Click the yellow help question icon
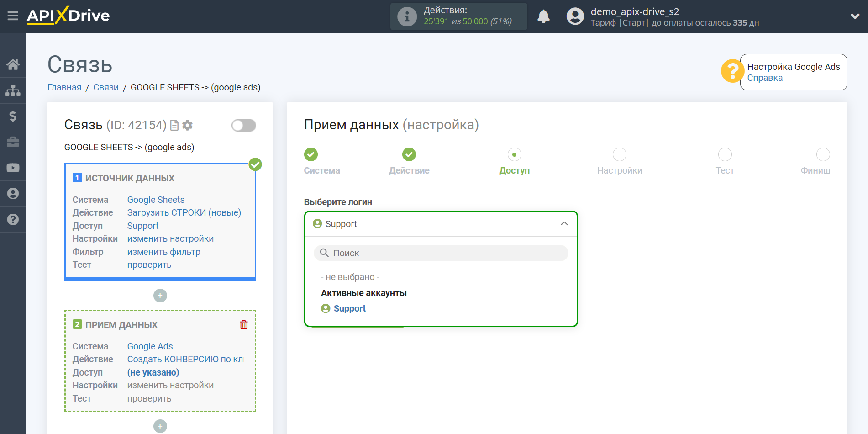This screenshot has width=868, height=434. [732, 71]
